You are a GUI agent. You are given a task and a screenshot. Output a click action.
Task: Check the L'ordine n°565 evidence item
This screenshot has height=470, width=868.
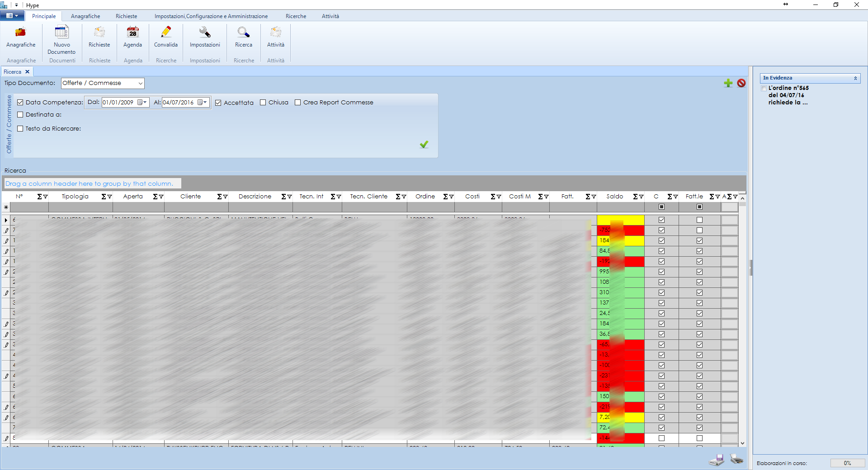coord(764,89)
